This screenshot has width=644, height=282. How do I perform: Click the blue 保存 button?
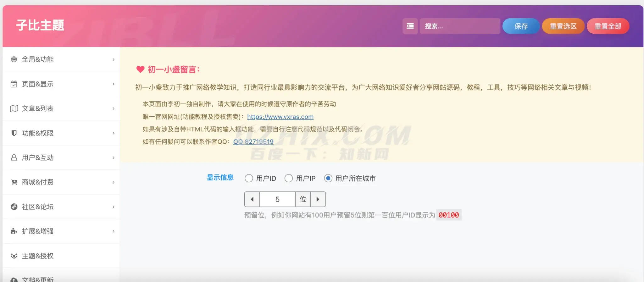pyautogui.click(x=521, y=26)
